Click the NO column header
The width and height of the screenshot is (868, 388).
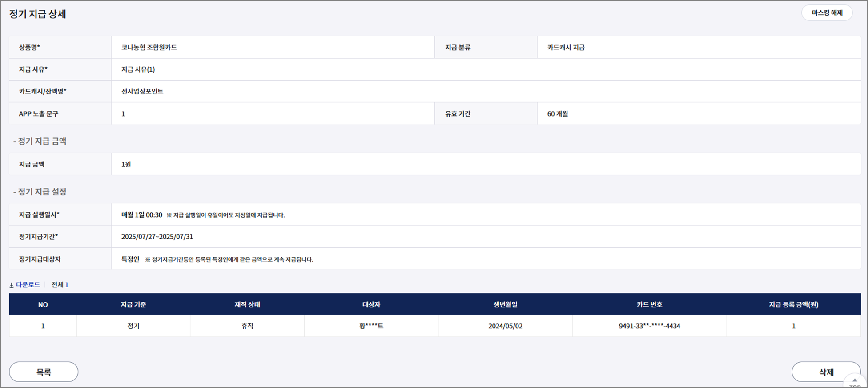43,305
